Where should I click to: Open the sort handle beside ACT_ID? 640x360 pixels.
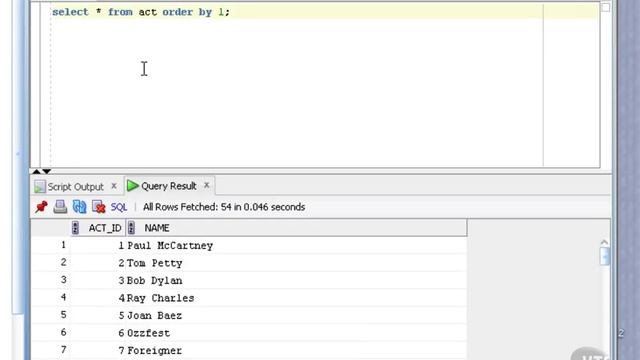75,228
